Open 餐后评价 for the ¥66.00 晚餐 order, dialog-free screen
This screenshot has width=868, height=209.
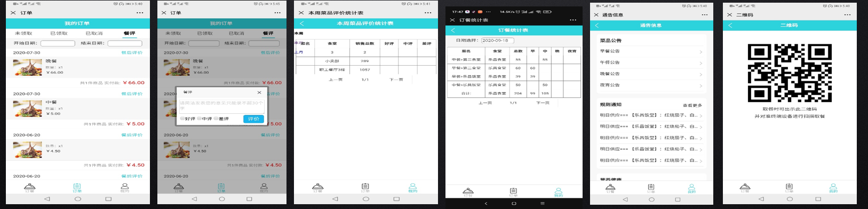pyautogui.click(x=132, y=53)
